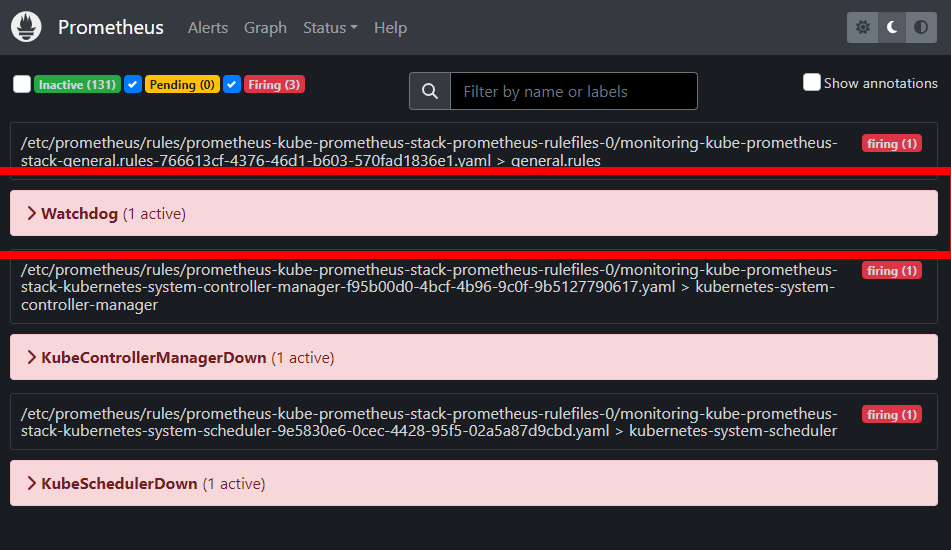Uncheck the Firing (3) checkbox
The height and width of the screenshot is (550, 951).
point(232,84)
